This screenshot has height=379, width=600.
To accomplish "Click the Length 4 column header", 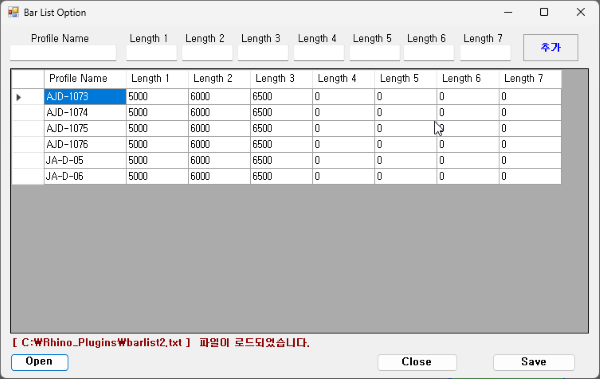I will 343,79.
